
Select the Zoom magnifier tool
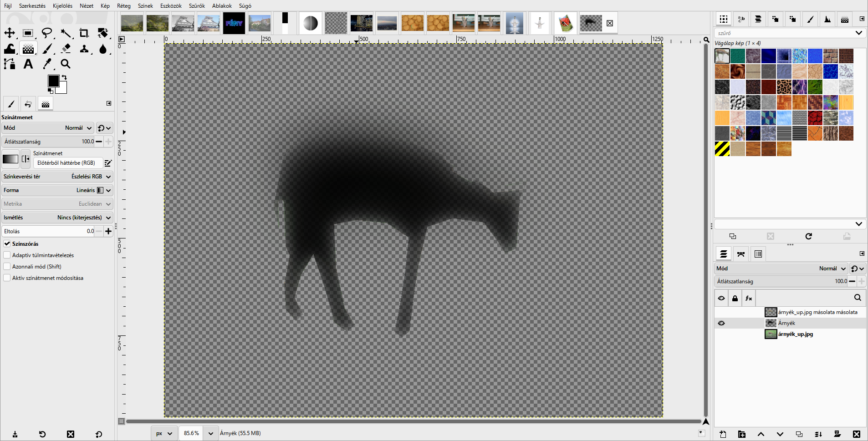tap(66, 64)
